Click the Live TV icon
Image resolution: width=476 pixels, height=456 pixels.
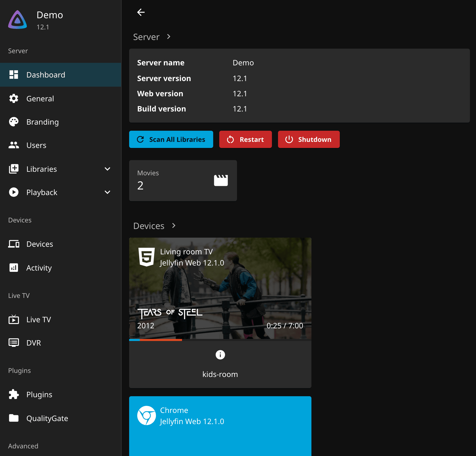pos(14,319)
